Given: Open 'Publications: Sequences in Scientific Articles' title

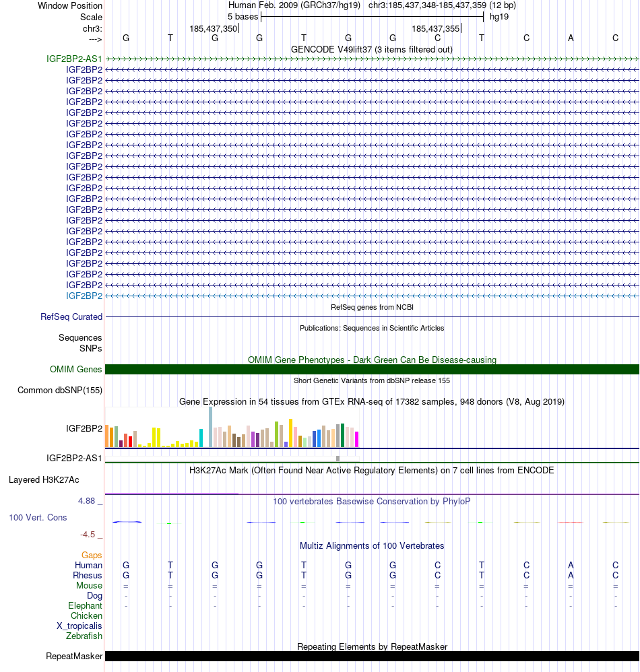Looking at the screenshot, I should pyautogui.click(x=372, y=328).
